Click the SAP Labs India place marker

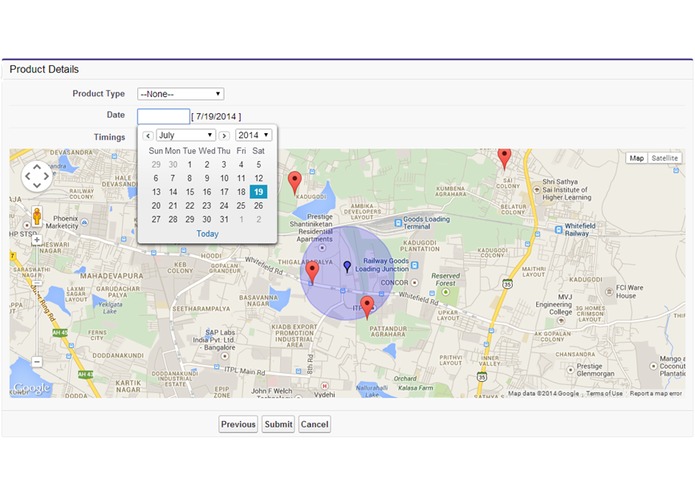pyautogui.click(x=225, y=356)
